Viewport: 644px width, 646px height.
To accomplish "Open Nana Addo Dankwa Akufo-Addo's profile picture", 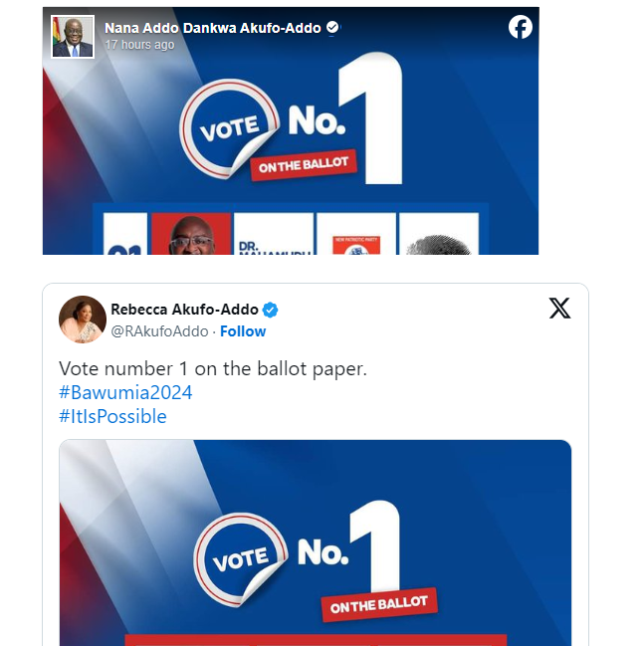I will [73, 37].
